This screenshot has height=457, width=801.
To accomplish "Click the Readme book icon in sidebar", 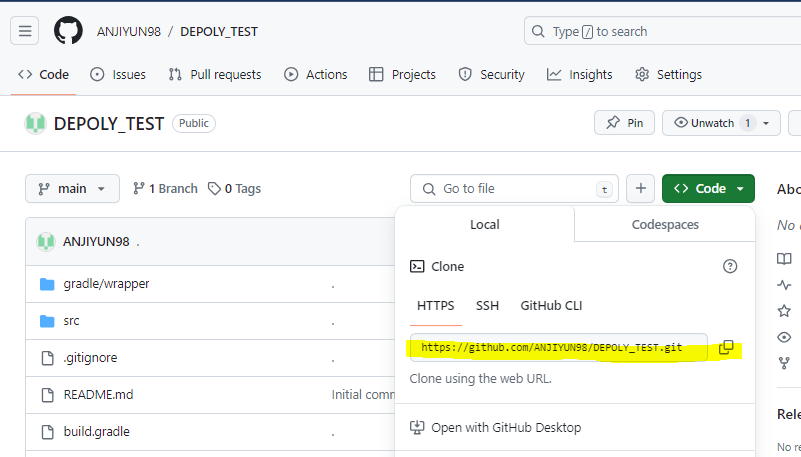I will [784, 258].
